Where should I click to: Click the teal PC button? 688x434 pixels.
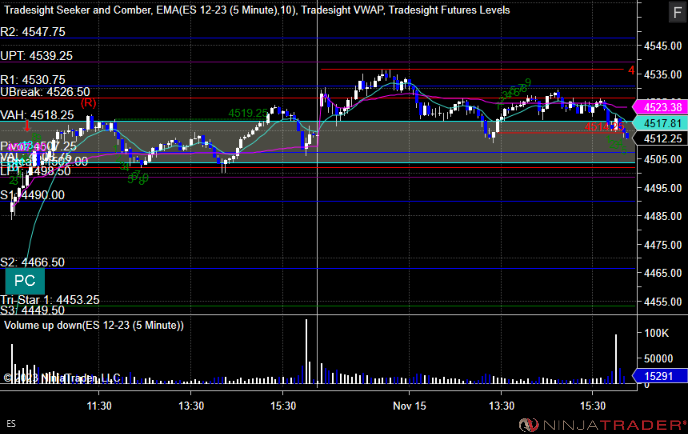pyautogui.click(x=25, y=281)
